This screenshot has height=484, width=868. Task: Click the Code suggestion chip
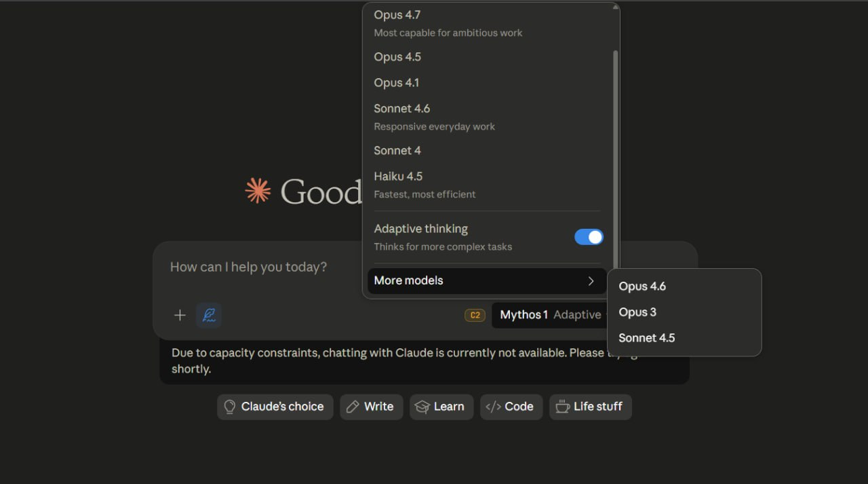pos(511,407)
